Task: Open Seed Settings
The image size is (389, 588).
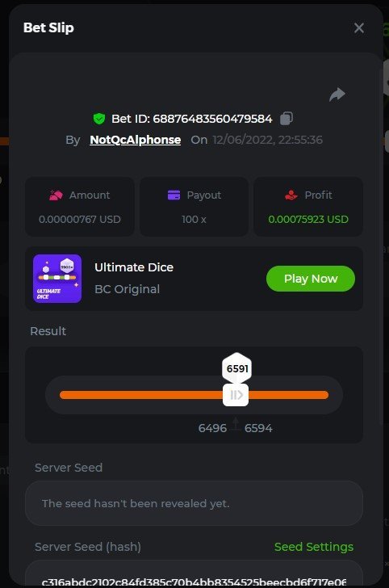Action: pyautogui.click(x=314, y=547)
